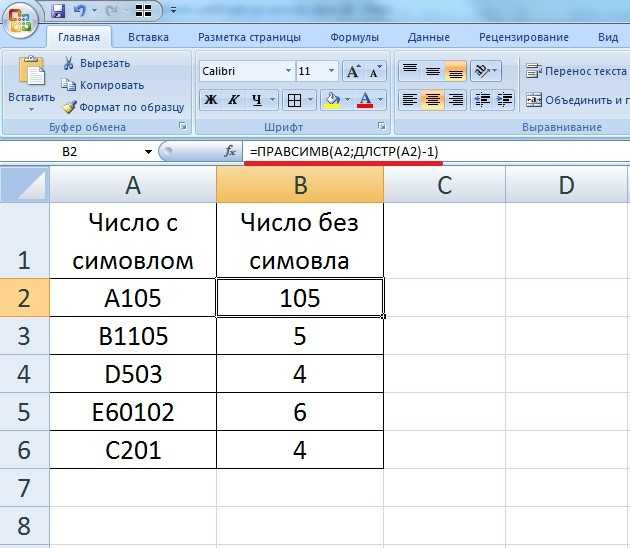Open borders options dropdown arrow
The image size is (630, 548).
coord(310,99)
